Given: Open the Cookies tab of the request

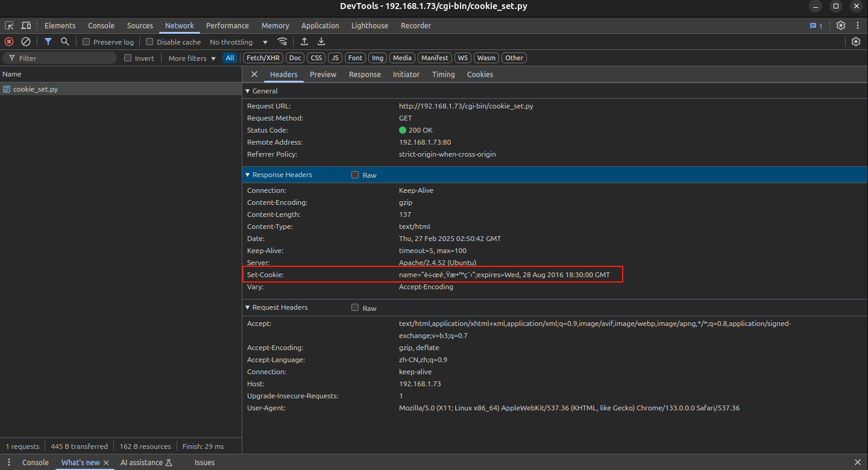Looking at the screenshot, I should 480,75.
